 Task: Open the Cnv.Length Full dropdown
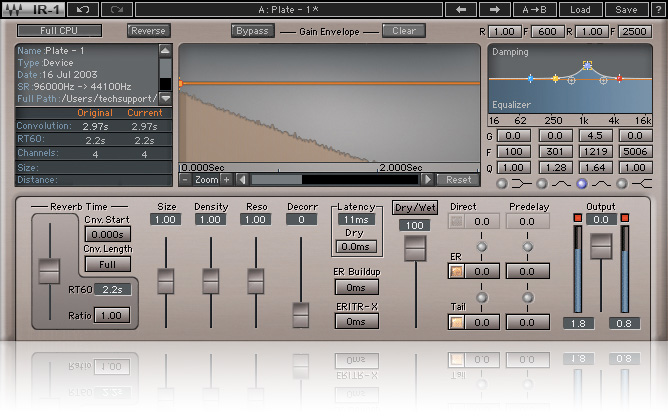coord(107,264)
